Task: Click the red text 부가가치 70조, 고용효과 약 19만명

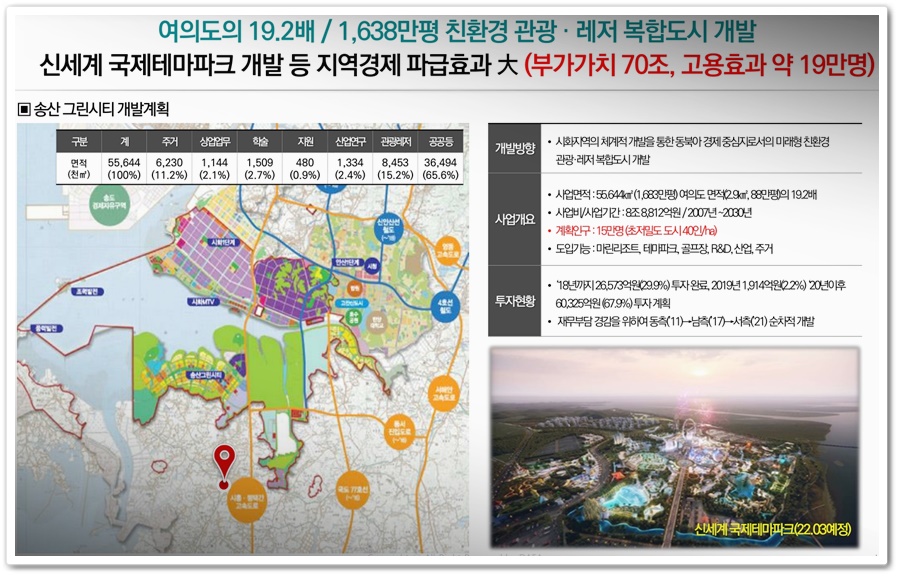Action: click(699, 65)
